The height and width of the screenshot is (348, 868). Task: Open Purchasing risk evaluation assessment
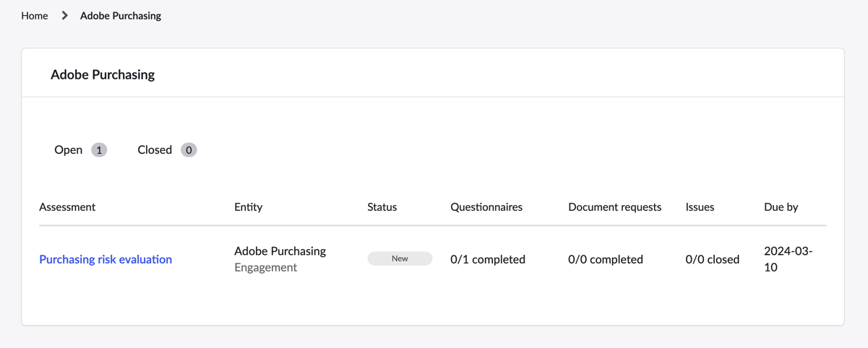(x=106, y=259)
